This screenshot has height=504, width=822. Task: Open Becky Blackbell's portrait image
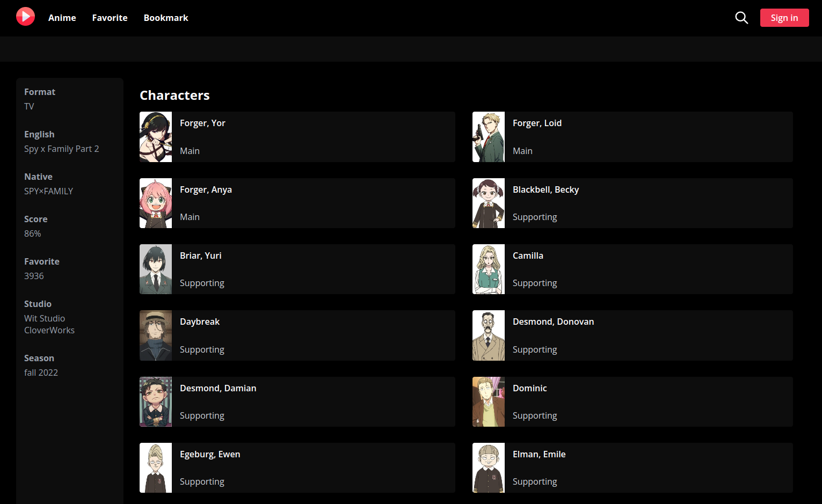(x=489, y=203)
